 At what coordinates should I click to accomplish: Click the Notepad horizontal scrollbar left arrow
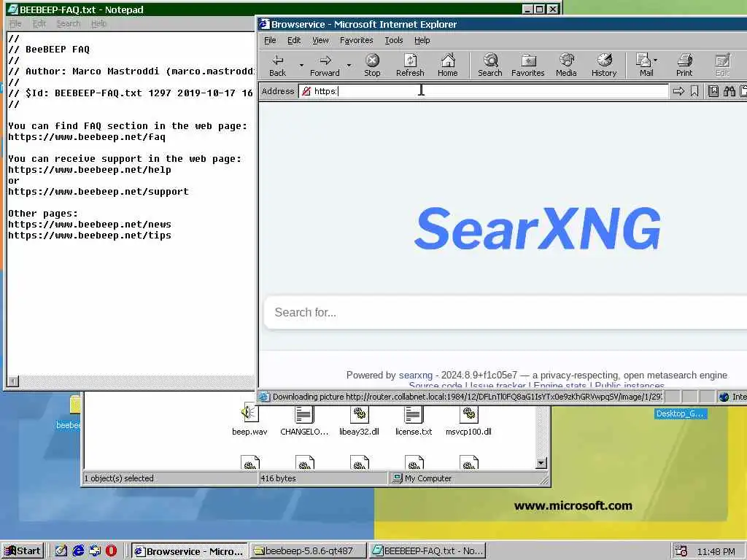click(13, 381)
